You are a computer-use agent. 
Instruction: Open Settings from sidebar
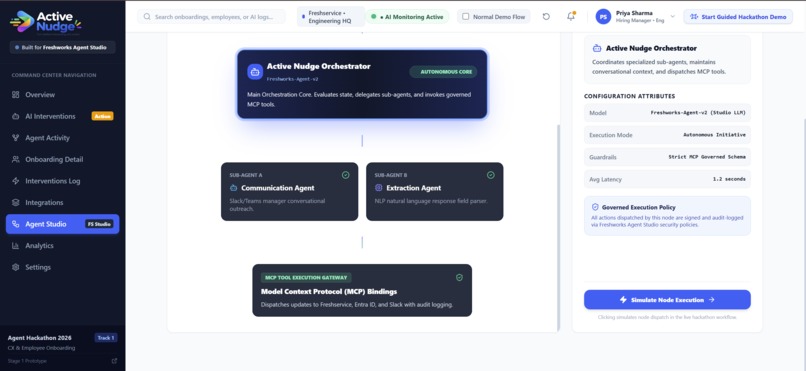click(x=62, y=267)
